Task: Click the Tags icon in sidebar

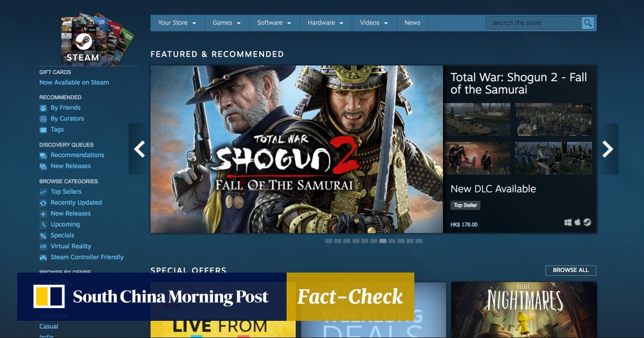Action: (x=43, y=130)
